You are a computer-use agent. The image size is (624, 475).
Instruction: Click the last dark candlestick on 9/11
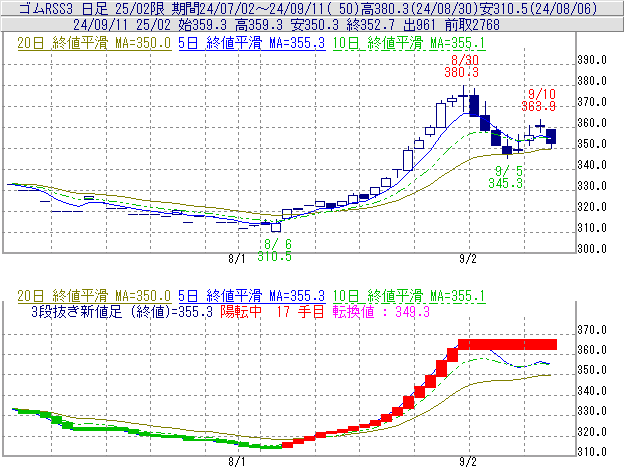pyautogui.click(x=551, y=136)
